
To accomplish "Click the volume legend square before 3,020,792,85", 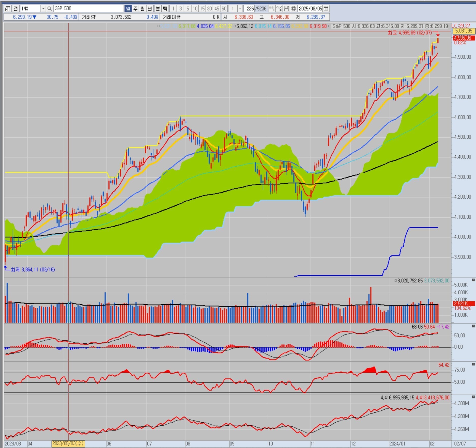I will click(x=395, y=281).
